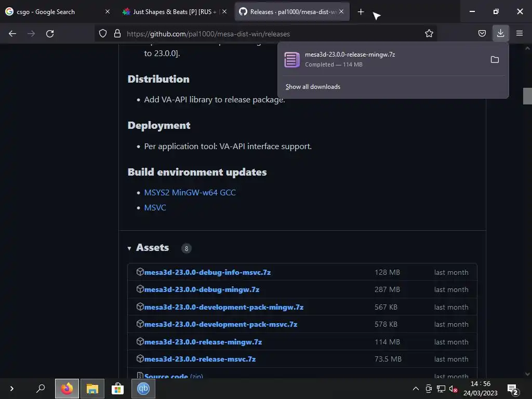Expand the taskbar chevron on the left
Viewport: 532px width, 399px height.
pos(11,389)
